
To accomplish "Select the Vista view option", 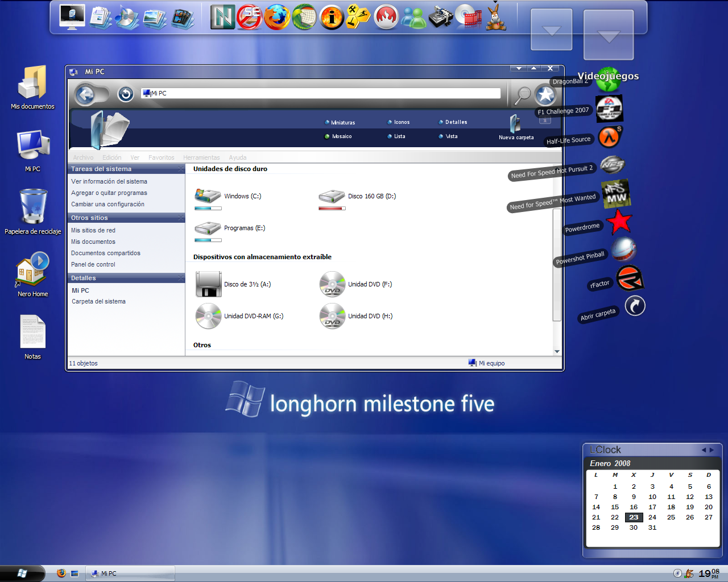I will tap(448, 136).
